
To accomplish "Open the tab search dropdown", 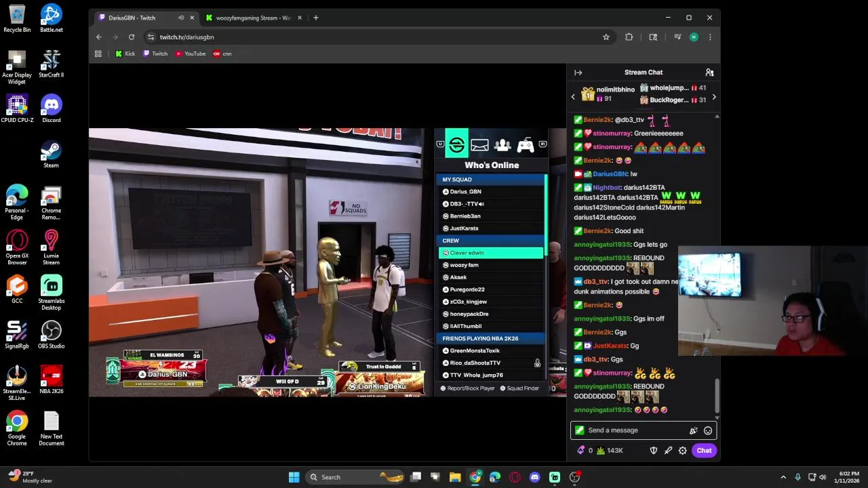I will tap(653, 37).
